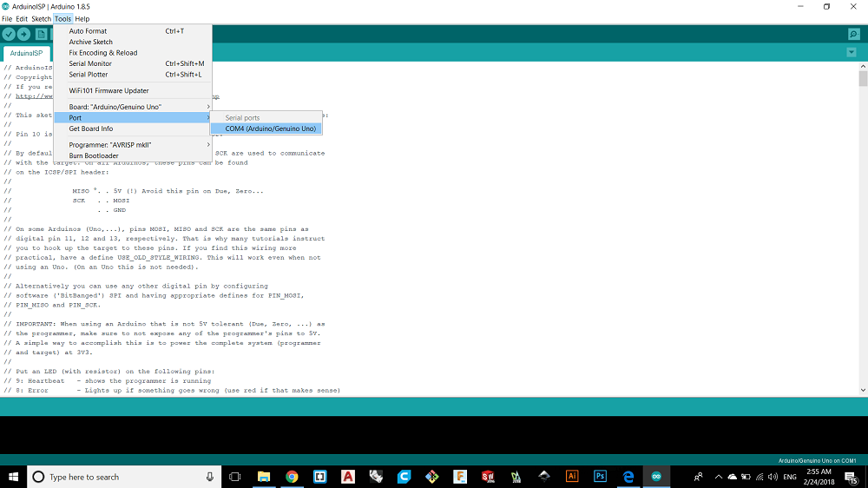The image size is (868, 488).
Task: Choose Auto Format from Tools menu
Action: pos(132,31)
